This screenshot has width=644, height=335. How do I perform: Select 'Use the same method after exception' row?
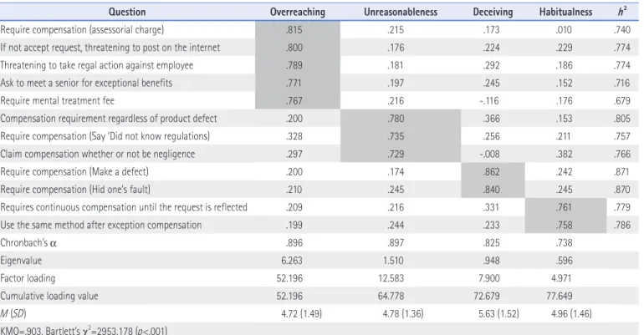coord(319,225)
